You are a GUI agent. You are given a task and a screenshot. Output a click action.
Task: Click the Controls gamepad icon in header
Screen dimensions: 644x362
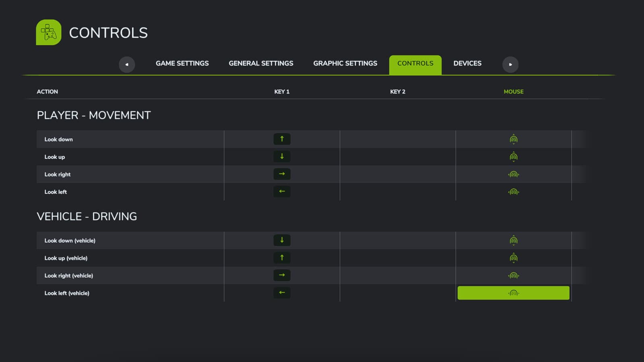(x=49, y=32)
